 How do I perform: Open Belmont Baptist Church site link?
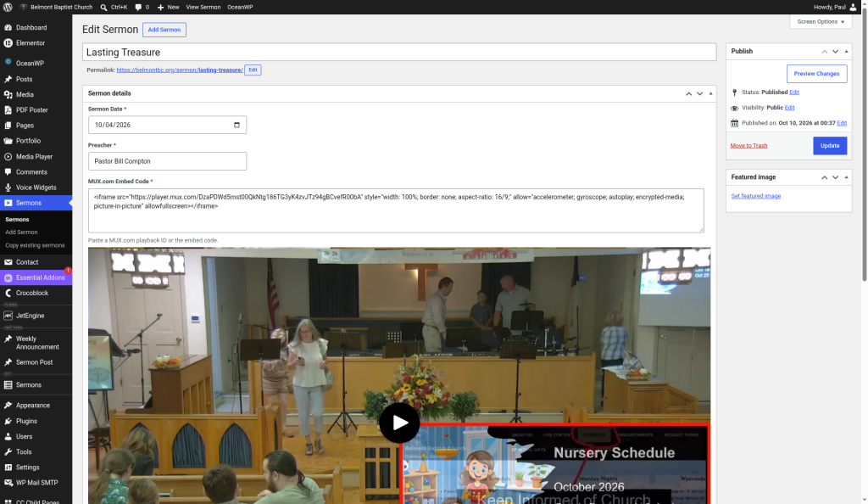pos(57,7)
